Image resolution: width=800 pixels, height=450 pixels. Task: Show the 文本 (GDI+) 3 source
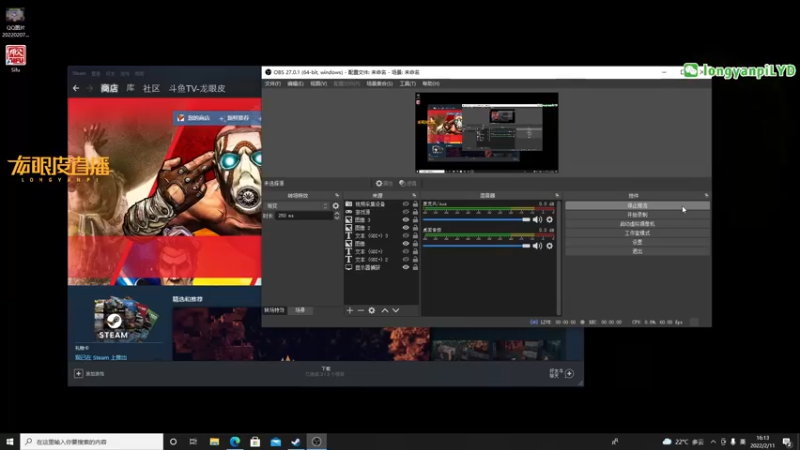tap(406, 236)
